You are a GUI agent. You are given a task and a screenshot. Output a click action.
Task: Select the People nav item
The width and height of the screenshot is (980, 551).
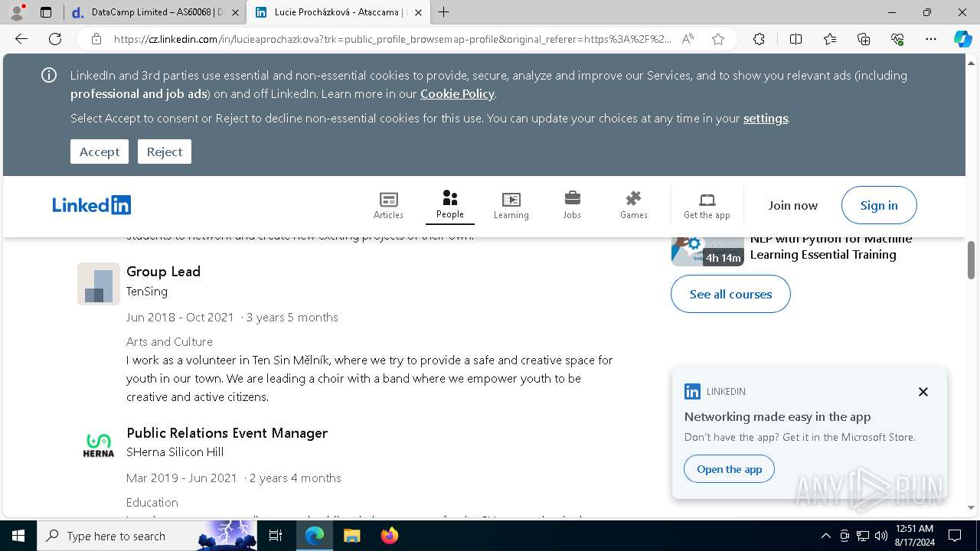450,204
